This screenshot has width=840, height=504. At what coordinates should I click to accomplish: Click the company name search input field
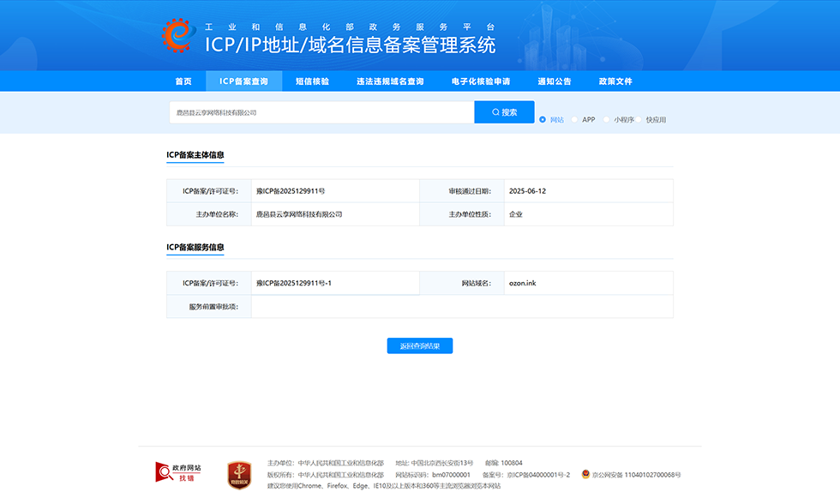pos(321,111)
